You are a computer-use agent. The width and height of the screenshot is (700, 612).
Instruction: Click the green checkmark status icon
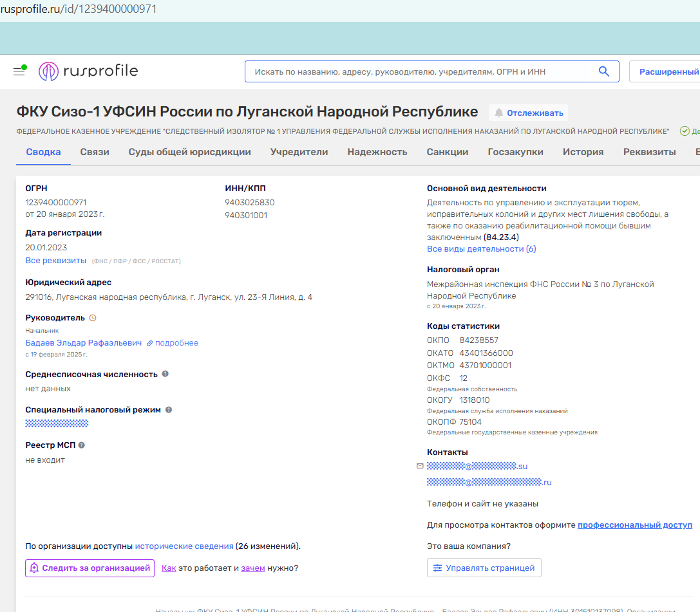tap(685, 131)
